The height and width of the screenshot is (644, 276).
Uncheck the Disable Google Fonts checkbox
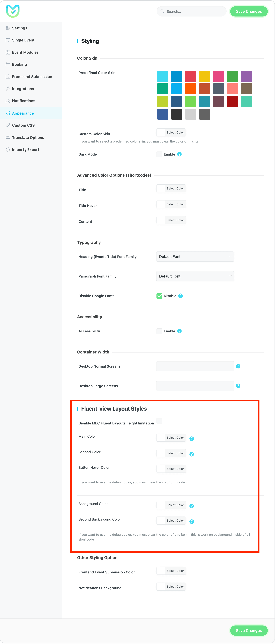[x=159, y=296]
